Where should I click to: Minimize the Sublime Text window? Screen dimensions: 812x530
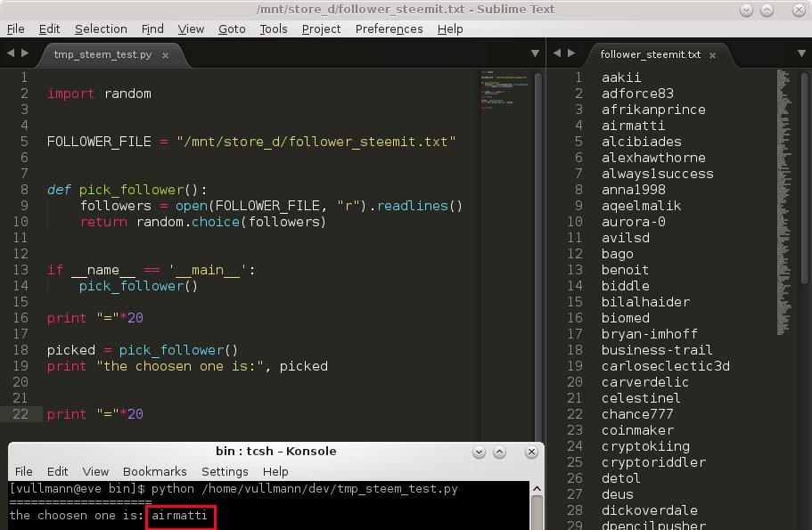coord(746,10)
